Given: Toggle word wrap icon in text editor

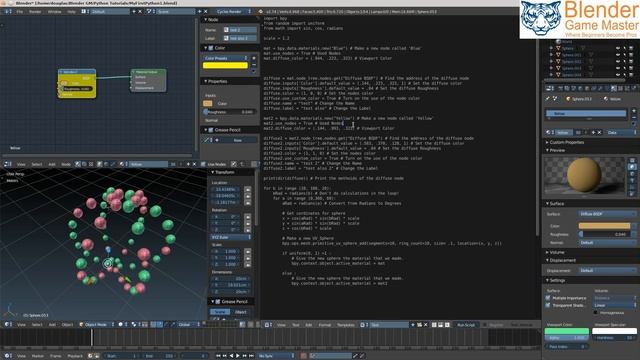Looking at the screenshot, I should pos(441,325).
